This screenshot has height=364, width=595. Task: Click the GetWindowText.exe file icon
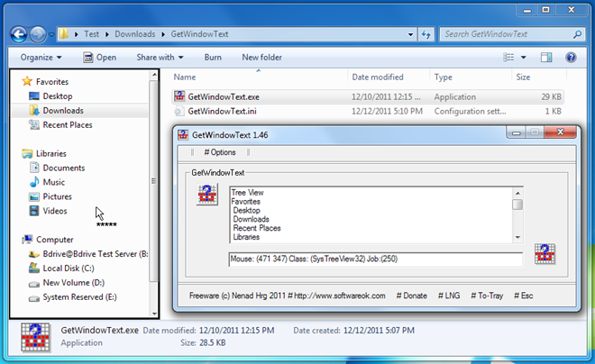[x=179, y=96]
